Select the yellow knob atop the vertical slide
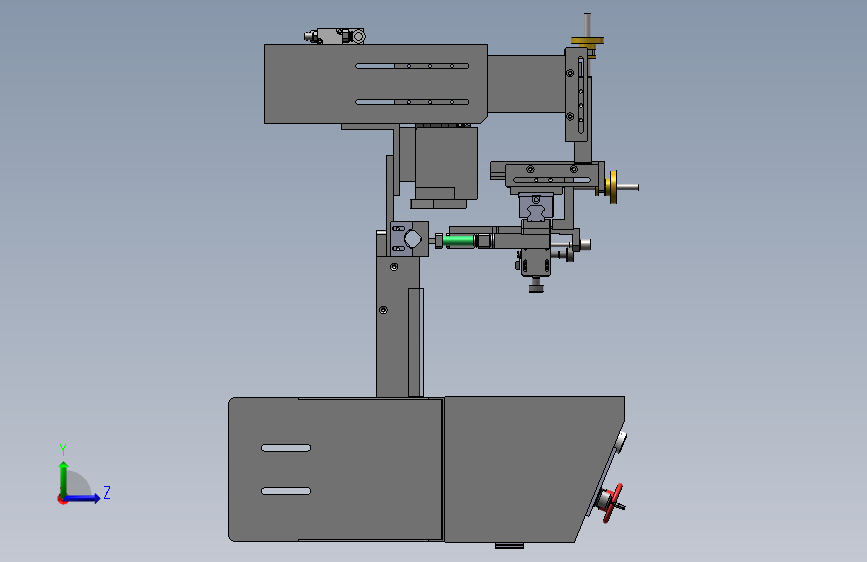The width and height of the screenshot is (867, 562). tap(587, 40)
